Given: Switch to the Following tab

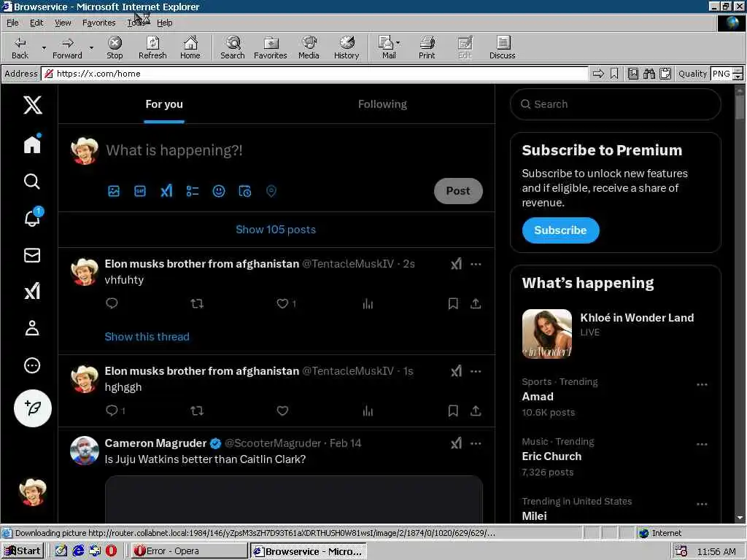Looking at the screenshot, I should coord(382,104).
